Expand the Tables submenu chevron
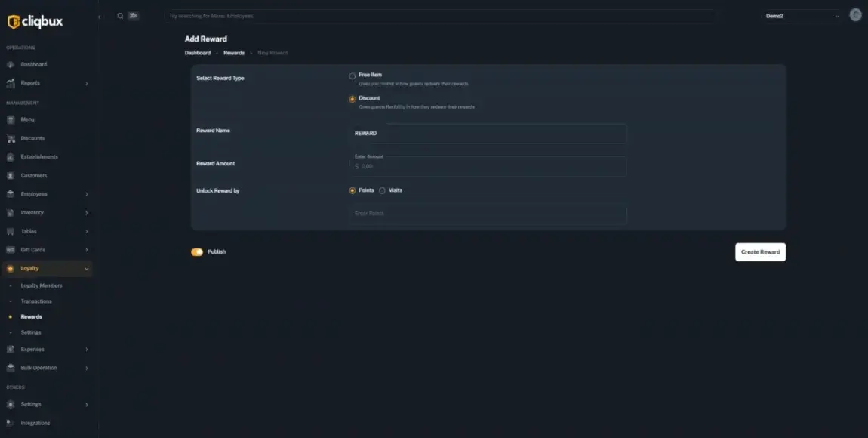 (x=86, y=231)
